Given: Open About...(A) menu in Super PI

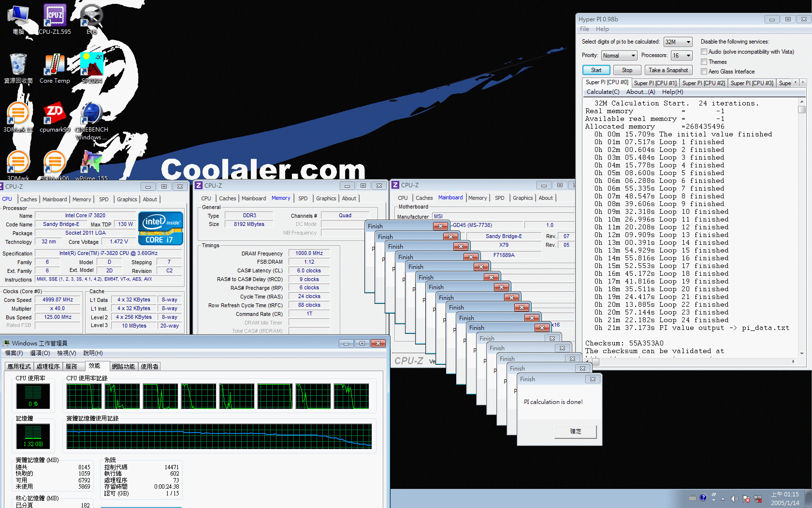Looking at the screenshot, I should coord(640,92).
